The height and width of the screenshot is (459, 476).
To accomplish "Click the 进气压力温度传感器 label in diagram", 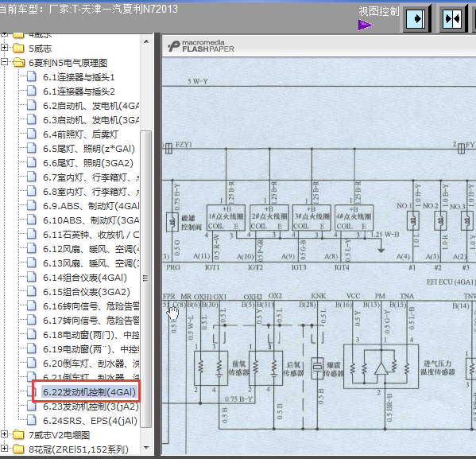I will pyautogui.click(x=437, y=368).
